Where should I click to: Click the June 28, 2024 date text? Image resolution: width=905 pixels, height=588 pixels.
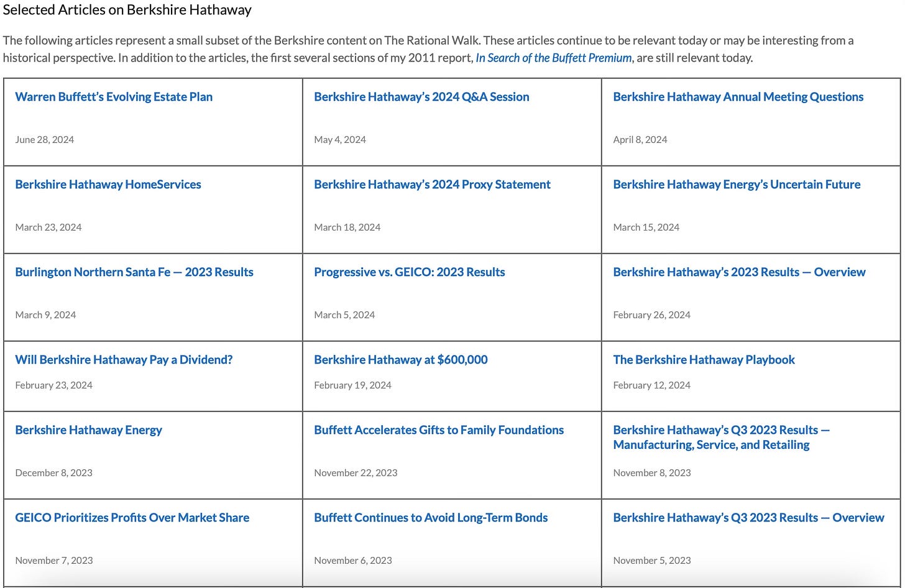pyautogui.click(x=44, y=140)
